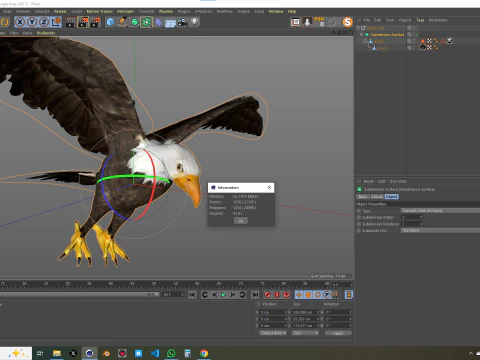Switch to Coord attributes tab

tap(377, 197)
